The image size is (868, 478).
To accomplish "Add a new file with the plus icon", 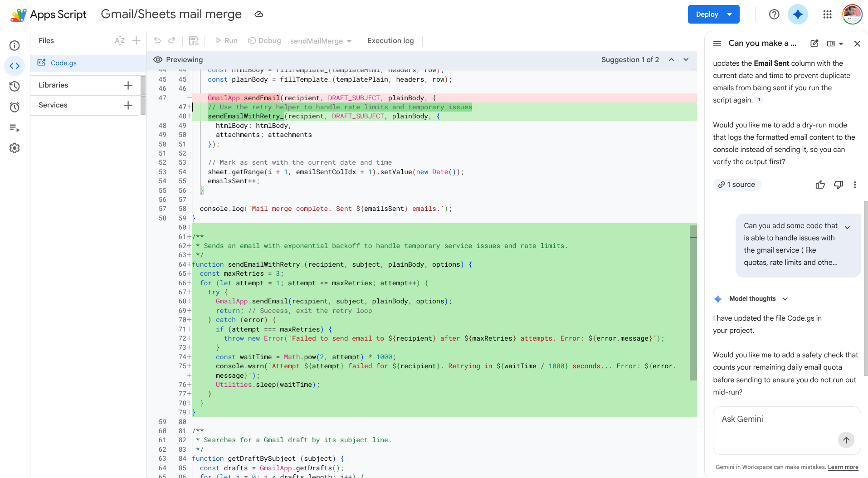I will [136, 41].
